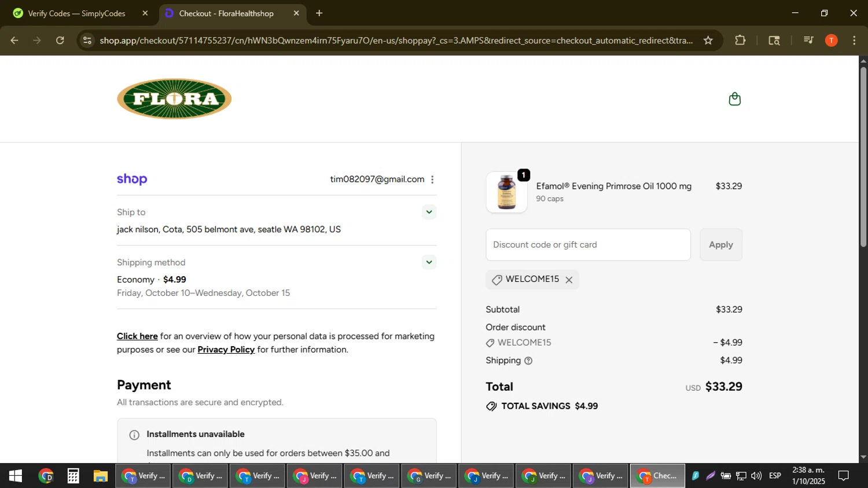Click into the Discount code or gift card field

pos(588,245)
